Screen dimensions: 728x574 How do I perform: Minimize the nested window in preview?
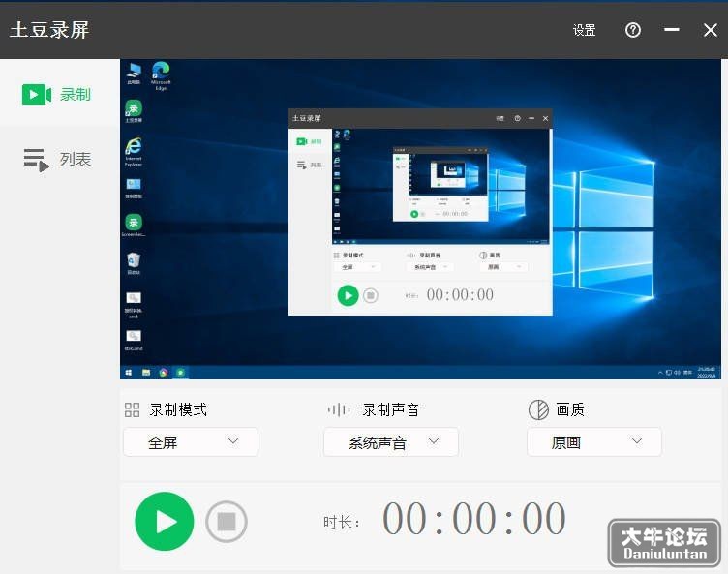pyautogui.click(x=531, y=118)
